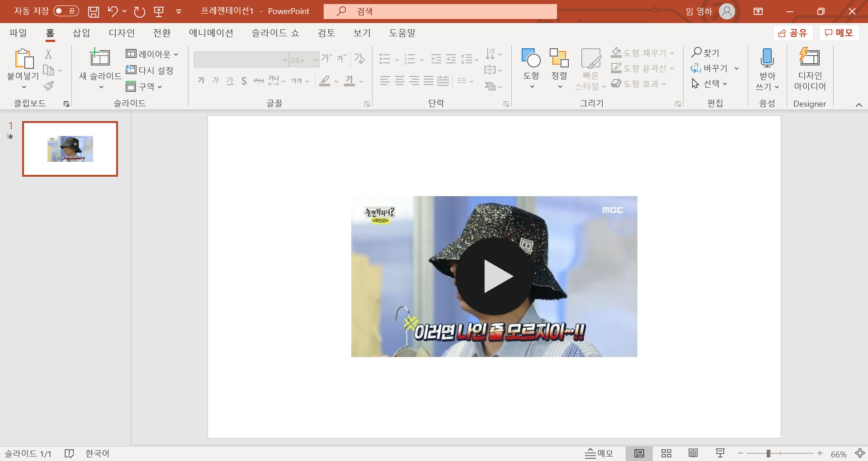Toggle bold text formatting
Screen dimensions: 868x461
click(x=201, y=80)
